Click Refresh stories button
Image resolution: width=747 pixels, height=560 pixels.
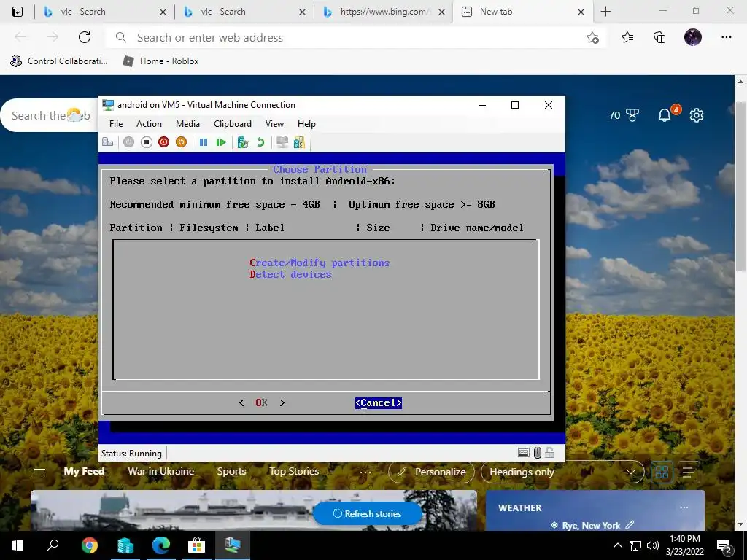pyautogui.click(x=368, y=514)
